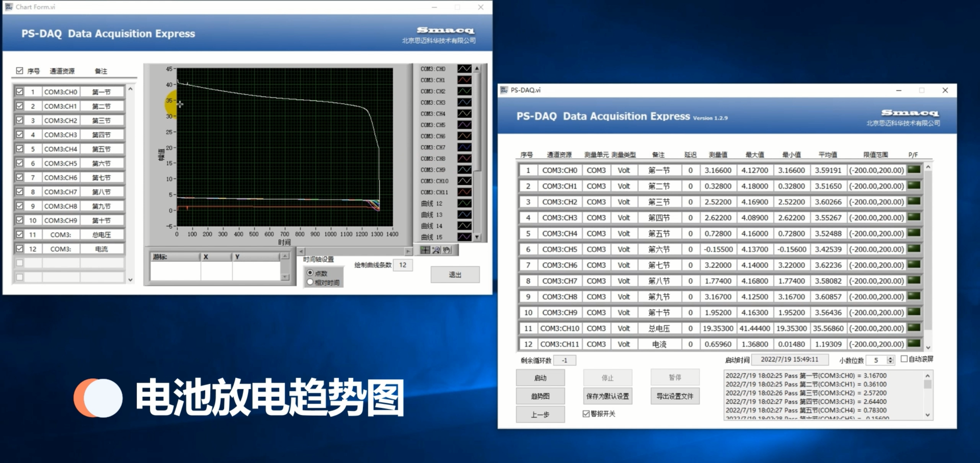This screenshot has width=980, height=463.
Task: Click the 绘制曲线条数 field showing 12
Action: tap(403, 265)
